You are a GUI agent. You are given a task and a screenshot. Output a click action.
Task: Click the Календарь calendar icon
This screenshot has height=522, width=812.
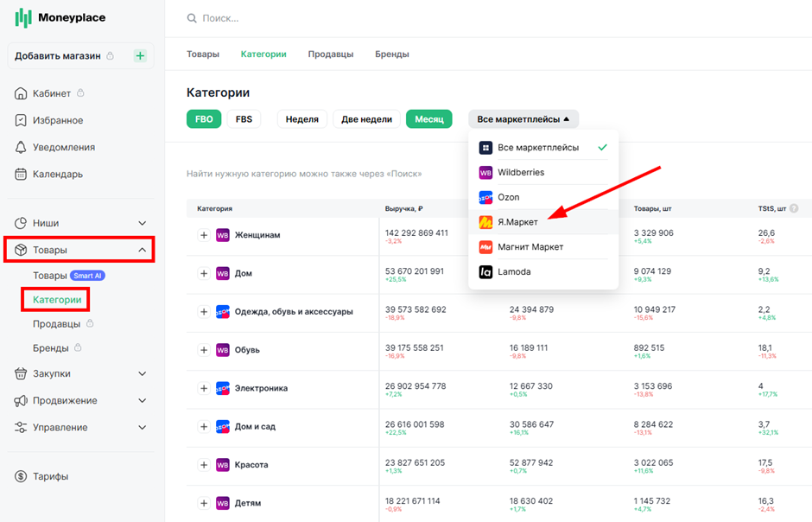pos(21,174)
